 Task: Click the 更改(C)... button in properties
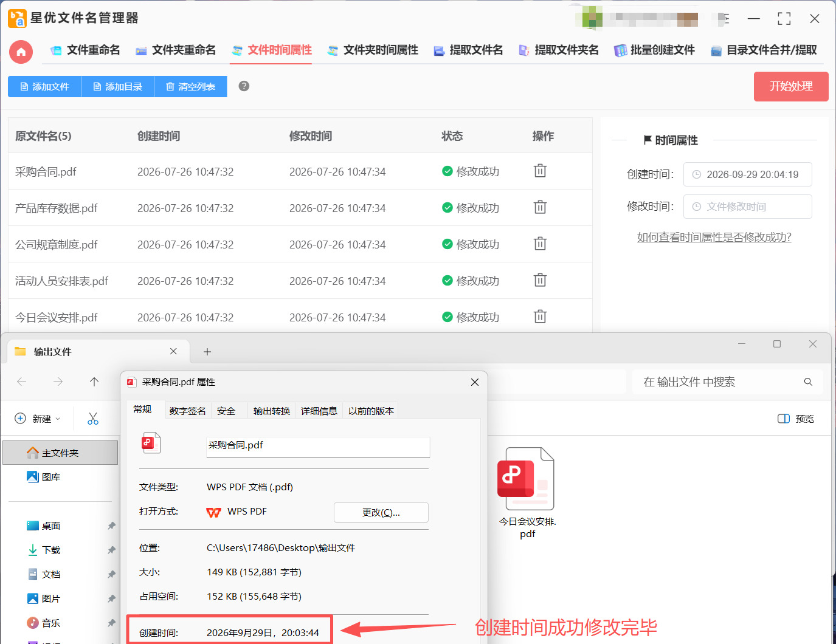click(381, 512)
